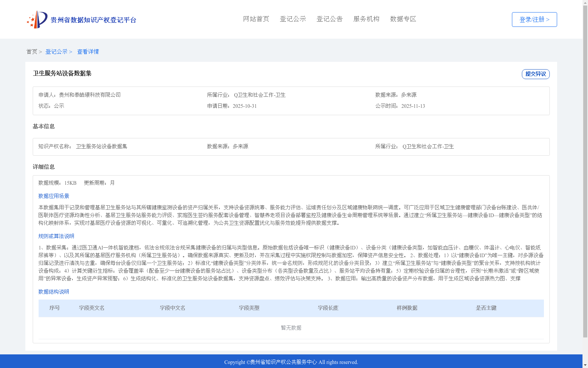Click applicant name 贵州和泰皓璟科技有限公司
Image resolution: width=588 pixels, height=368 pixels.
pyautogui.click(x=90, y=95)
